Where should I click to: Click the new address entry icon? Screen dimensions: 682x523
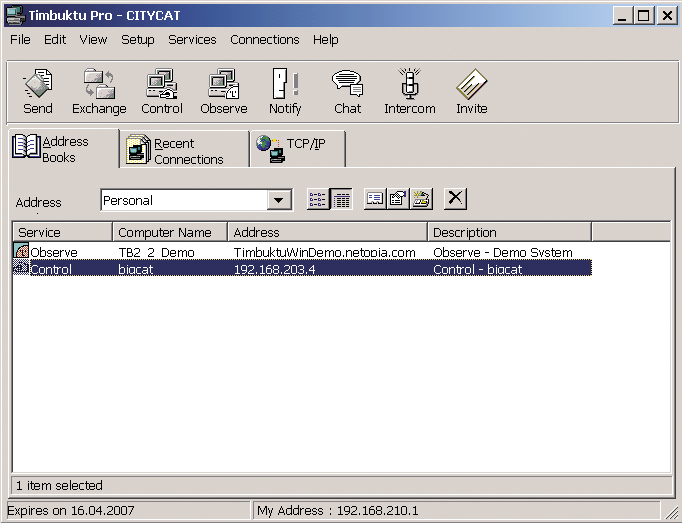421,200
